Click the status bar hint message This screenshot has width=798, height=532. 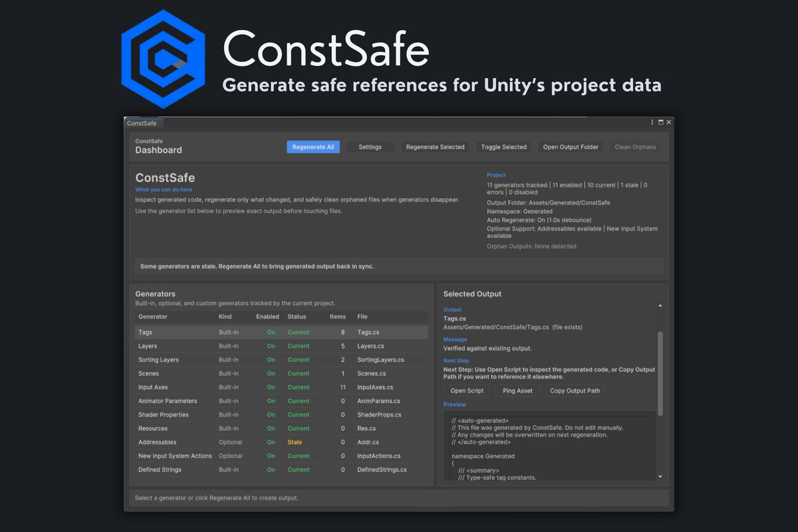pos(216,497)
